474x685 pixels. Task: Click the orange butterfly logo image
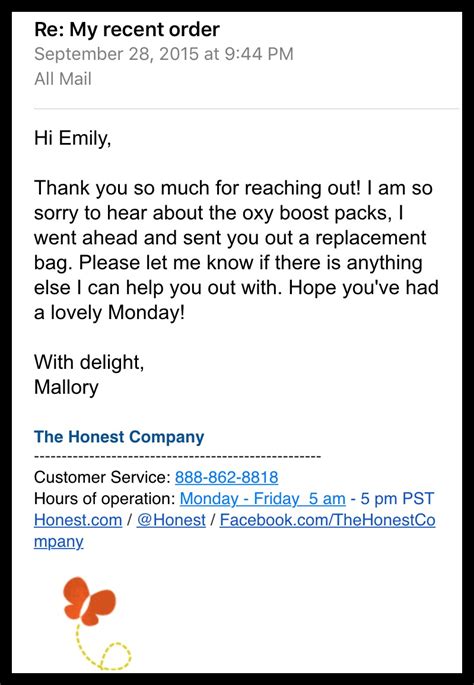coord(90,601)
